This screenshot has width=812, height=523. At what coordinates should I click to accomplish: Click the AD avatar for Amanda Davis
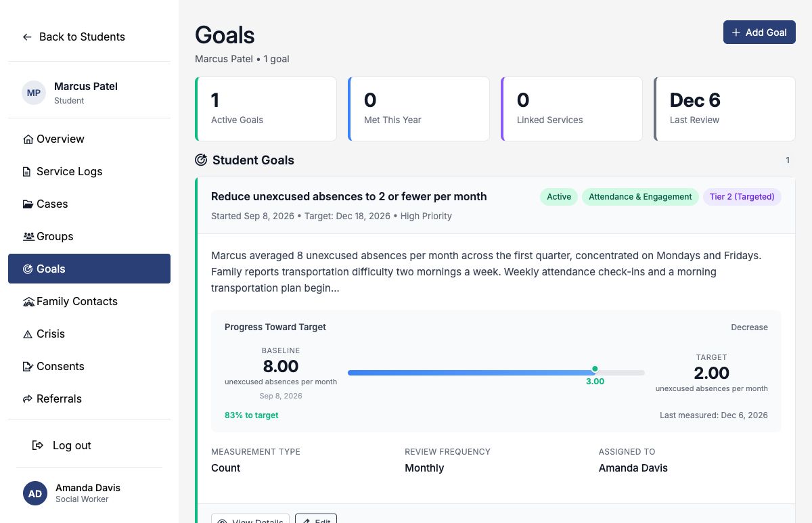tap(35, 493)
